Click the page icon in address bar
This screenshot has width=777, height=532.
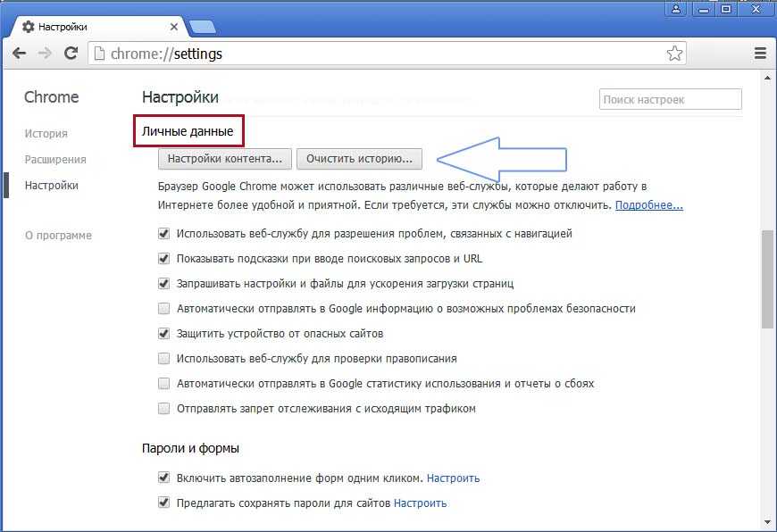click(x=99, y=53)
